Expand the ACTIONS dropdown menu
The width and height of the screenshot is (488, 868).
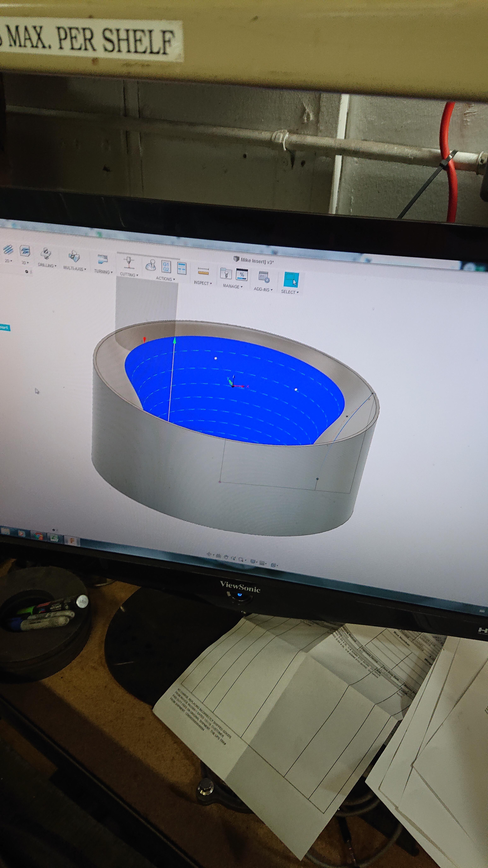[x=165, y=279]
